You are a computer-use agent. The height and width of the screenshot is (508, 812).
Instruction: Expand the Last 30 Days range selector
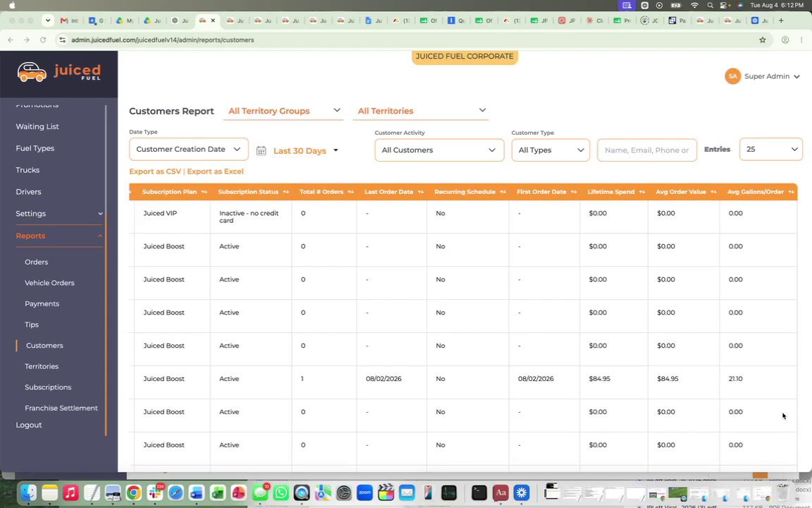click(x=305, y=151)
